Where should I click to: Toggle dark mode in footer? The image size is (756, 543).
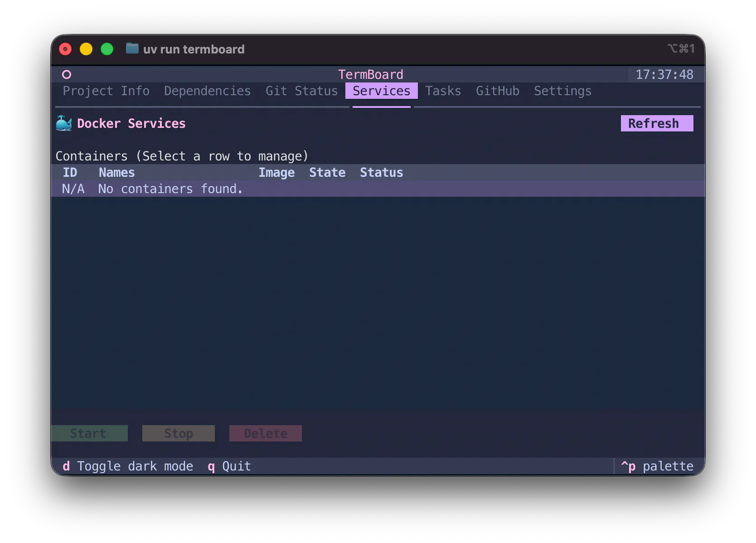(128, 466)
